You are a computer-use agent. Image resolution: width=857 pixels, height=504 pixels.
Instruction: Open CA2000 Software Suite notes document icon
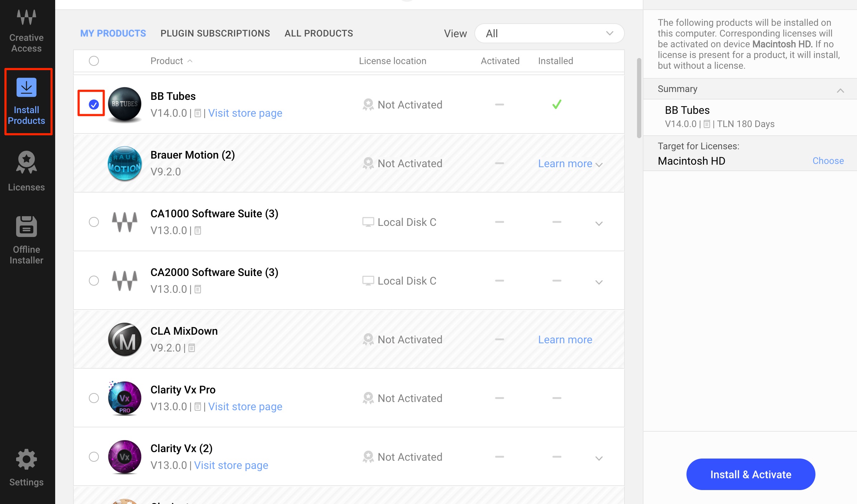[198, 289]
